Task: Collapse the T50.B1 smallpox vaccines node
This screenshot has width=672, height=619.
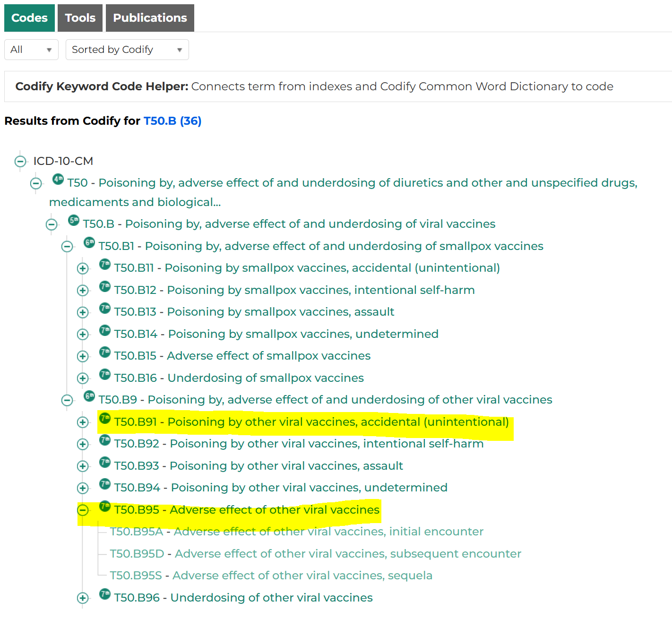Action: 67,246
